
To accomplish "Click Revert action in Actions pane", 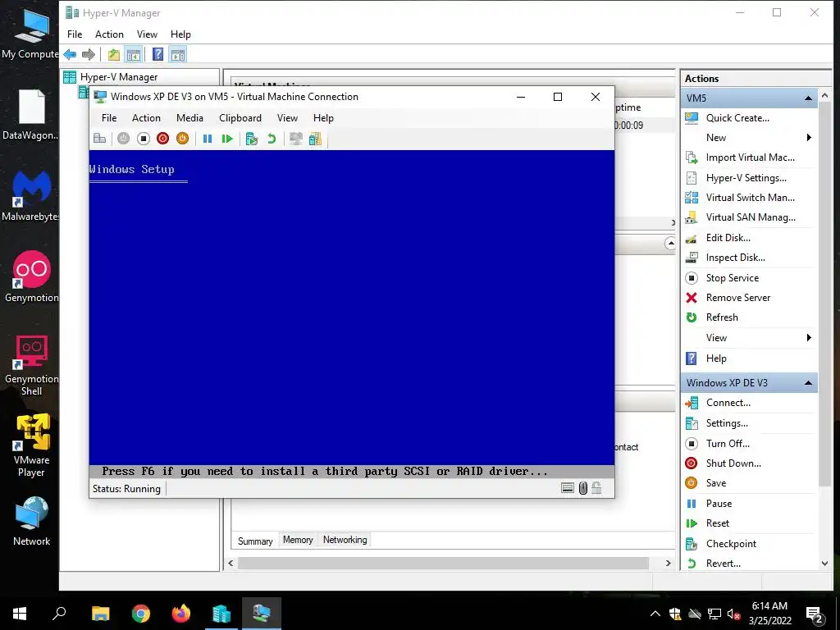I will pyautogui.click(x=724, y=564).
